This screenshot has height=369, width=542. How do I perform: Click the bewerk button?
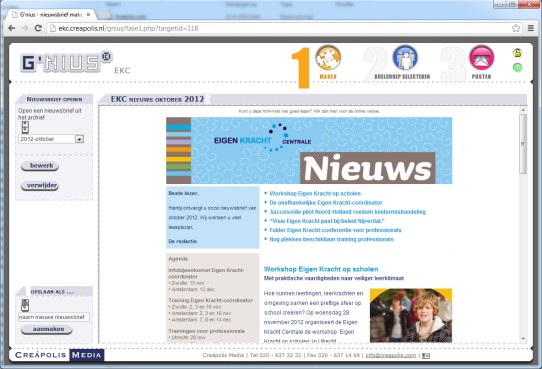tap(40, 166)
